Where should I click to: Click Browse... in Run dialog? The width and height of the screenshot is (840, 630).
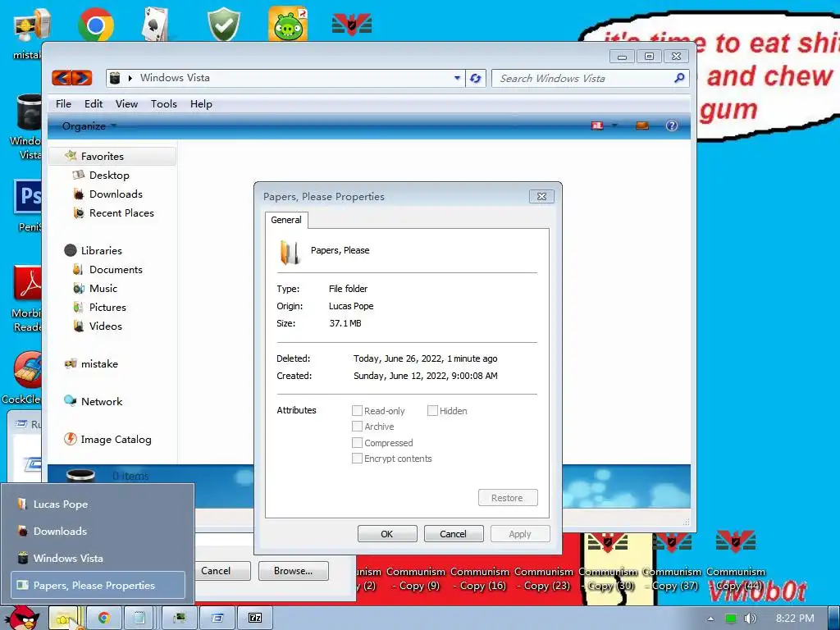(293, 571)
